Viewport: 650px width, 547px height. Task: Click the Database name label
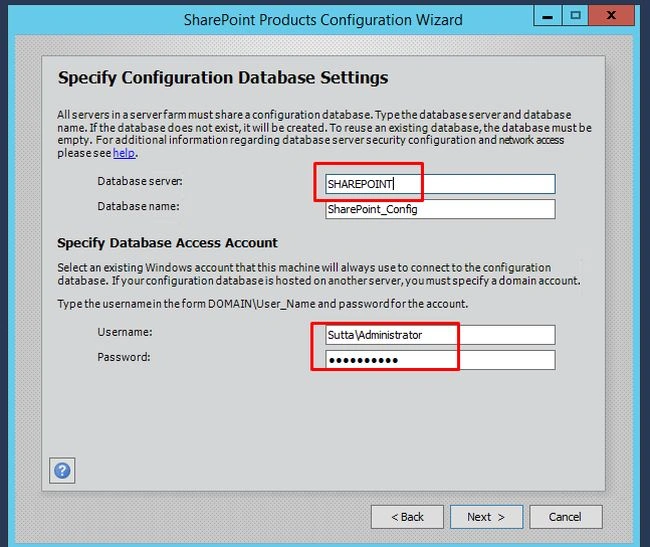[138, 206]
